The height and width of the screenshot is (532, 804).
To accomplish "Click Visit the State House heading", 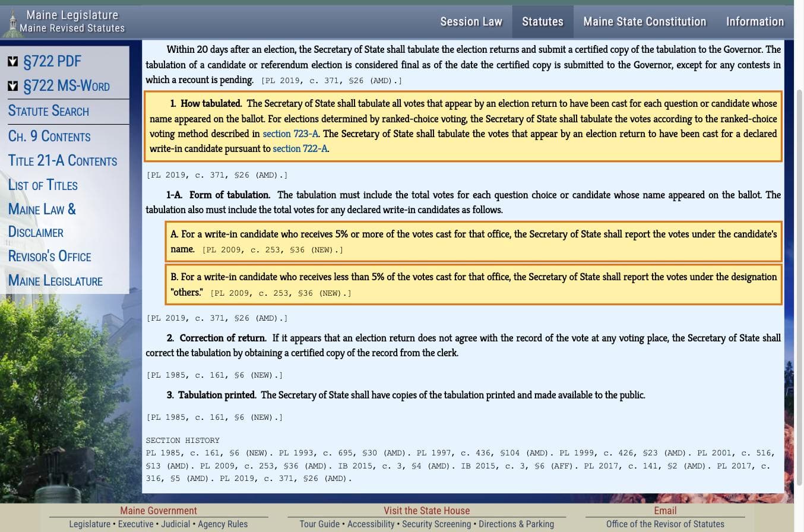I will coord(426,511).
